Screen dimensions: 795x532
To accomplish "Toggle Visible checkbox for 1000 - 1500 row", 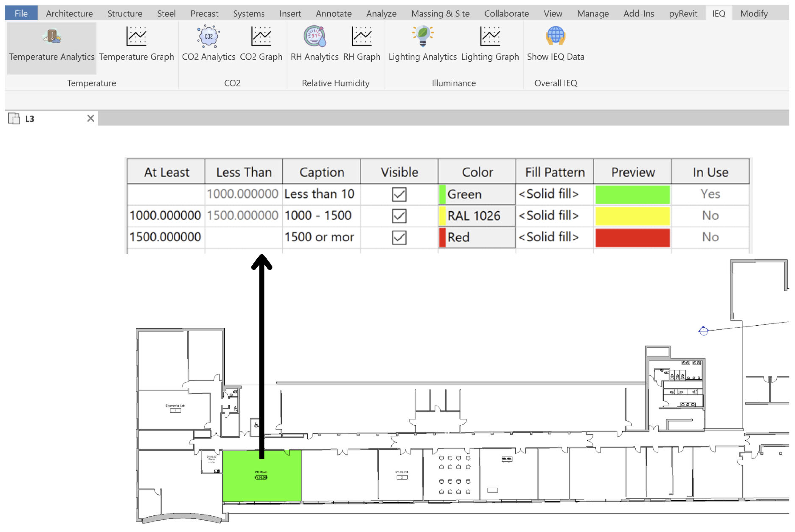I will coord(399,216).
